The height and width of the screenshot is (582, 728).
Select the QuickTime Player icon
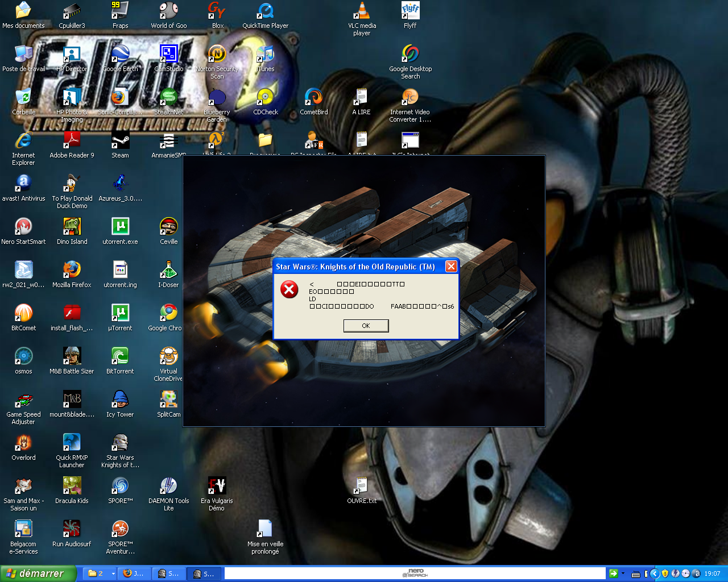click(265, 15)
